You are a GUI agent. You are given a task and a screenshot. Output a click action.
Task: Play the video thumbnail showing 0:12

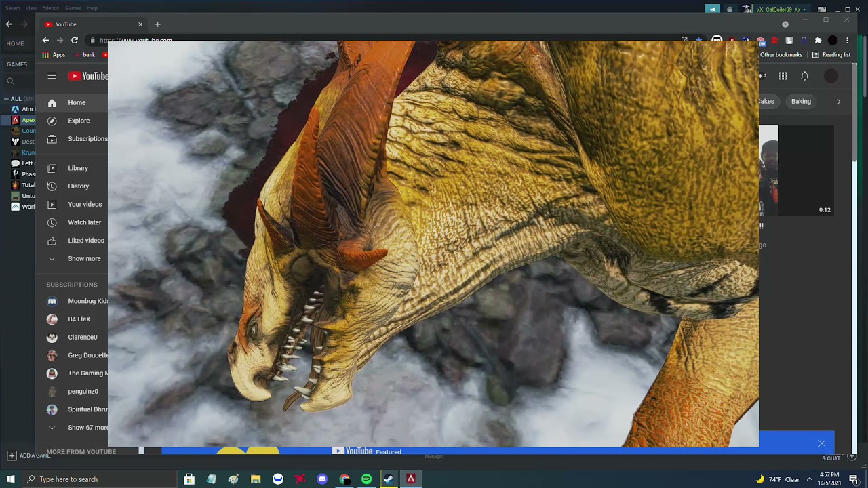tap(797, 169)
